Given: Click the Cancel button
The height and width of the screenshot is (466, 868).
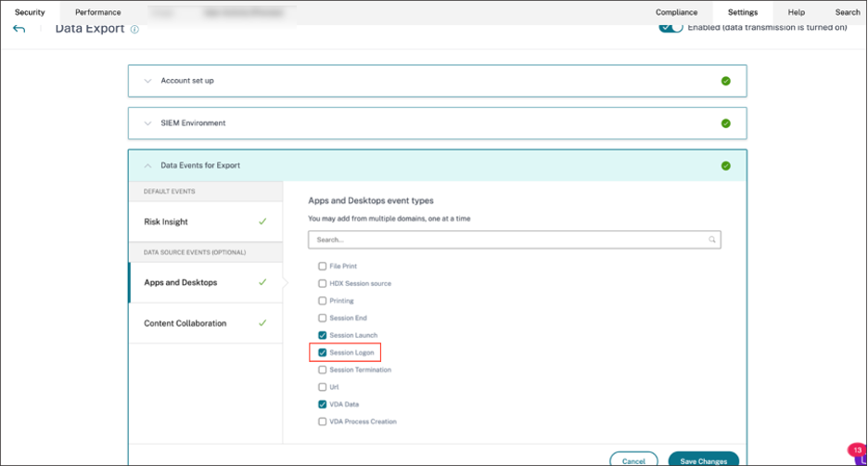Looking at the screenshot, I should click(x=633, y=460).
